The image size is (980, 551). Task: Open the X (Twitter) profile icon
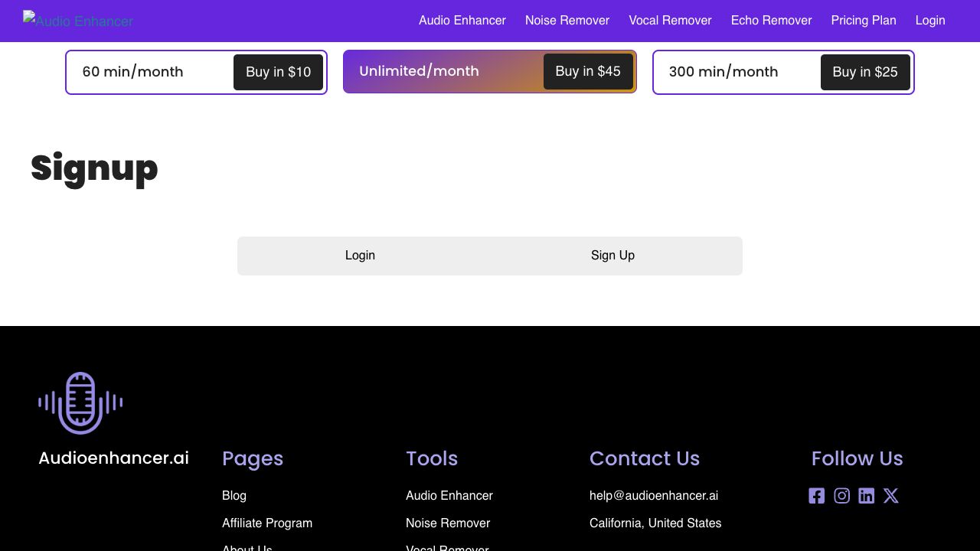pos(890,496)
